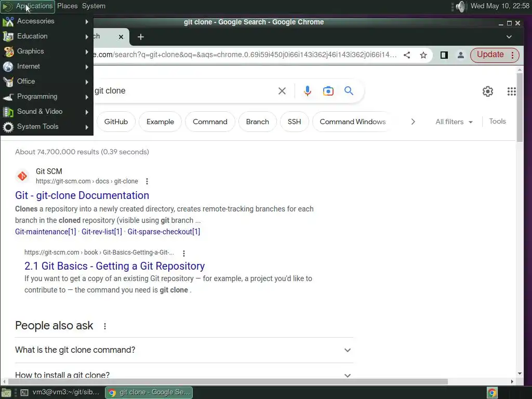Expand How to install a git clone

[x=184, y=375]
